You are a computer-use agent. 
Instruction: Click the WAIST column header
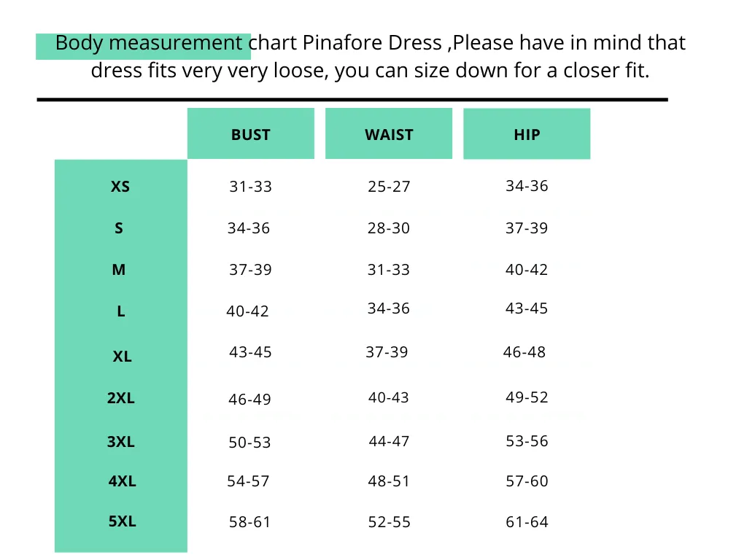(x=389, y=135)
